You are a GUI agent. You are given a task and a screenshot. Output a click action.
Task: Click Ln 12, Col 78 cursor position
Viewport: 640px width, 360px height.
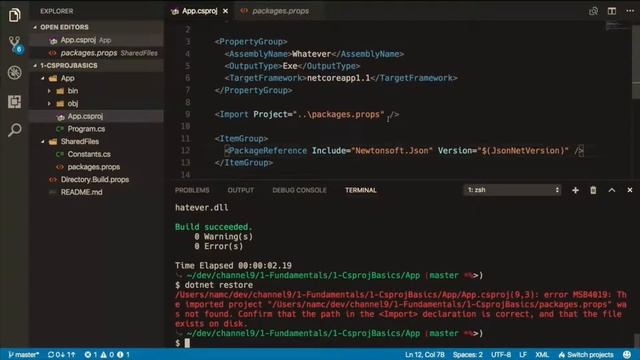(424, 354)
